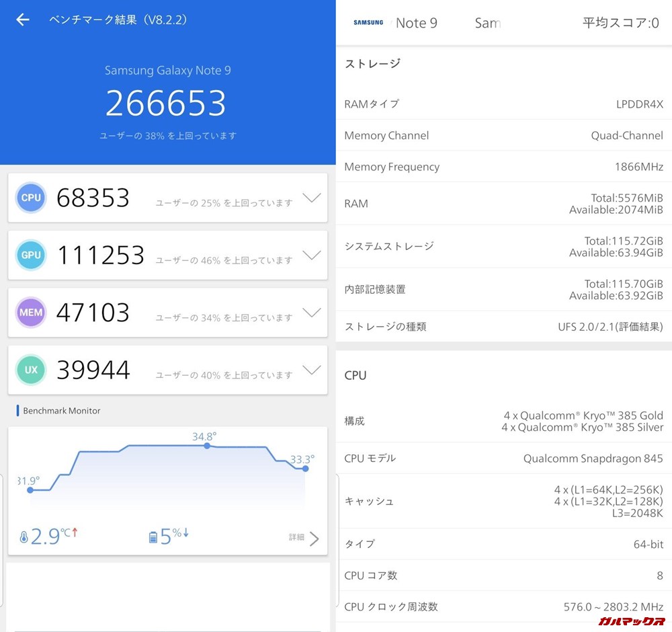Select the MEM score circle icon
The width and height of the screenshot is (672, 632).
coord(30,312)
